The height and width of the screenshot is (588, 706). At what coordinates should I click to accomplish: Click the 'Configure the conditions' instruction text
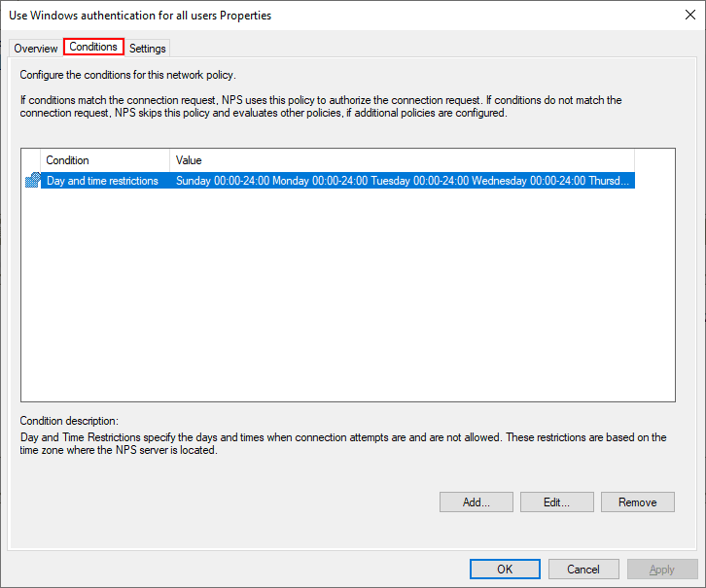(x=128, y=75)
